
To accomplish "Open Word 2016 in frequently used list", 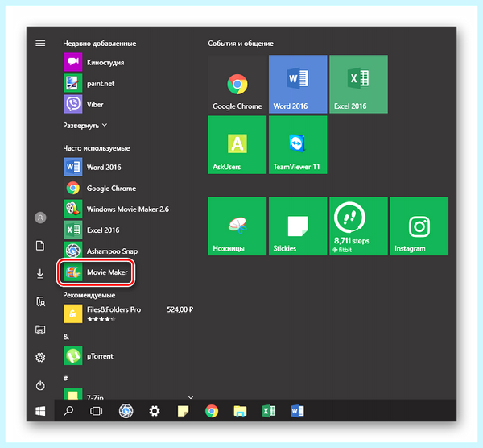I will click(x=93, y=167).
